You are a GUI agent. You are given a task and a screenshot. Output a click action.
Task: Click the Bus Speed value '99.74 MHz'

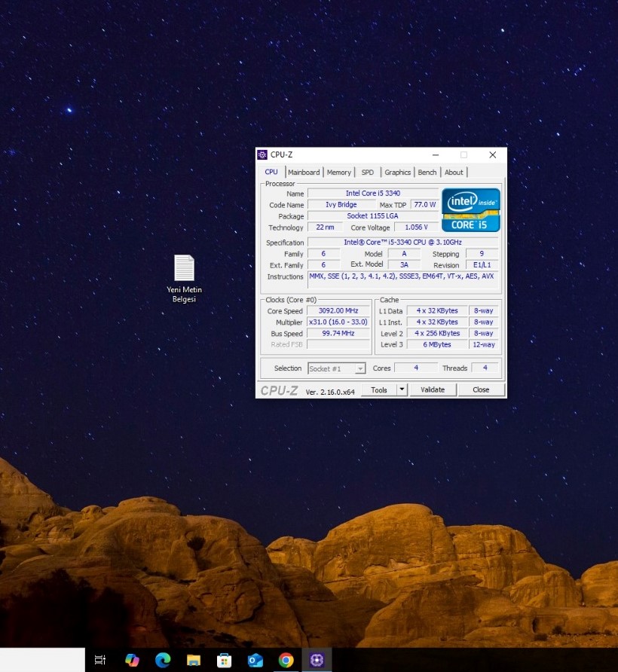(338, 333)
